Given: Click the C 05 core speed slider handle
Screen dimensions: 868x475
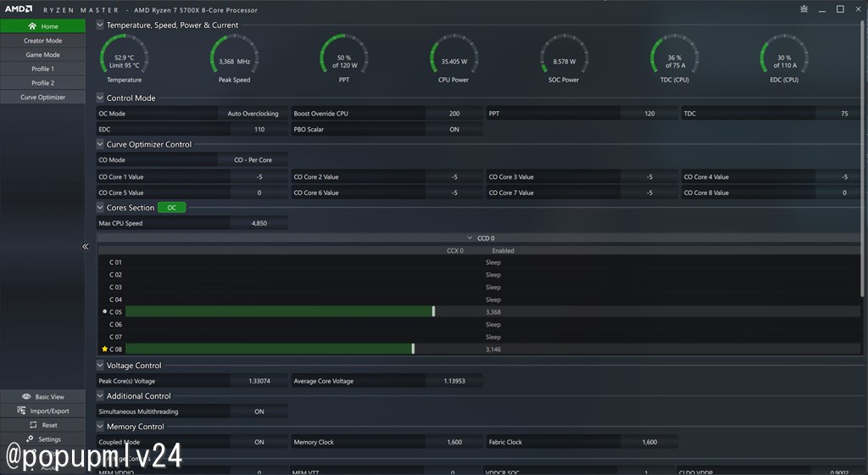Looking at the screenshot, I should tap(433, 311).
